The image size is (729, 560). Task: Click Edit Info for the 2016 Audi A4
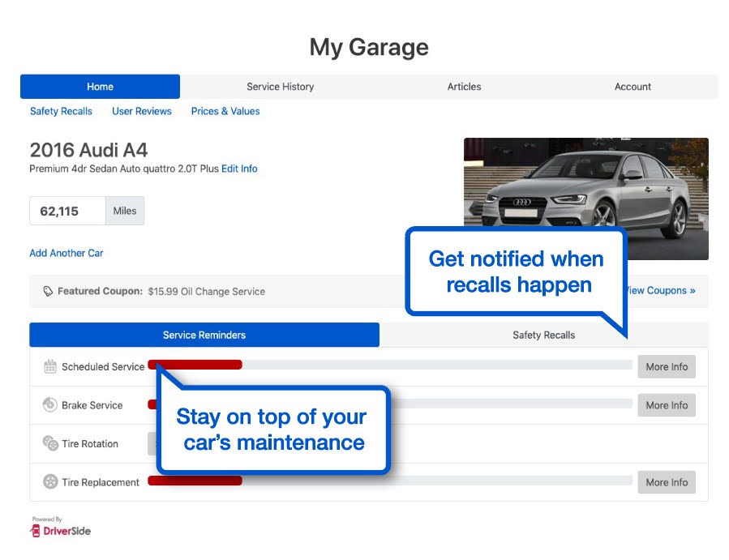240,169
